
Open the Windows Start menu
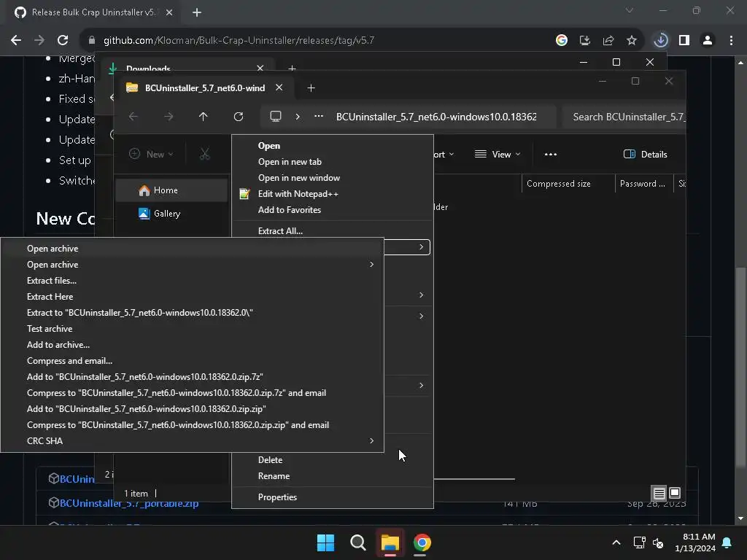click(326, 542)
